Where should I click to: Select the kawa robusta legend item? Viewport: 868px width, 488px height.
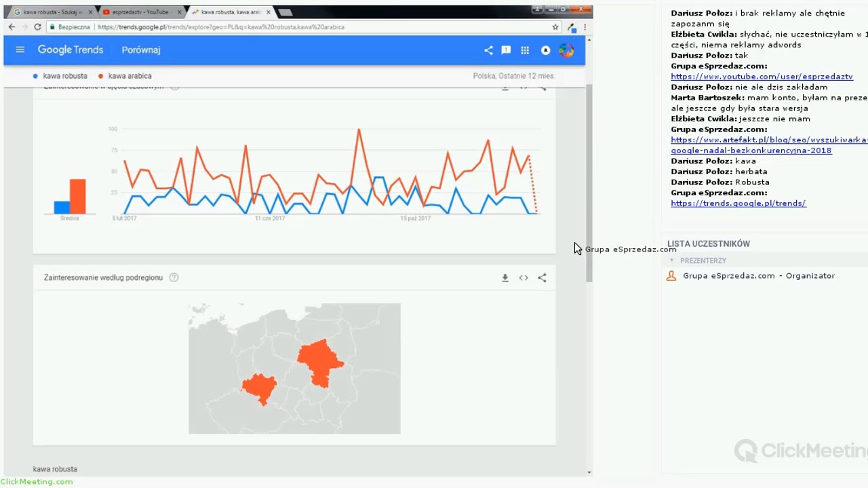60,76
